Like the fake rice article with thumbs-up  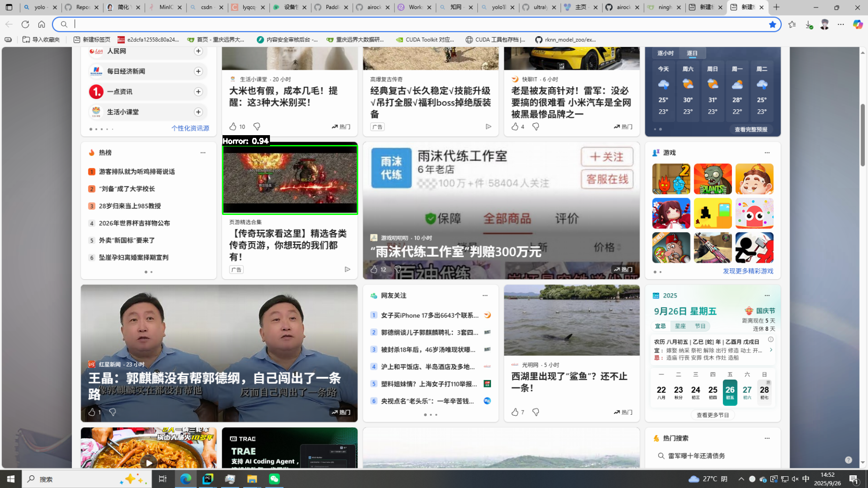233,127
